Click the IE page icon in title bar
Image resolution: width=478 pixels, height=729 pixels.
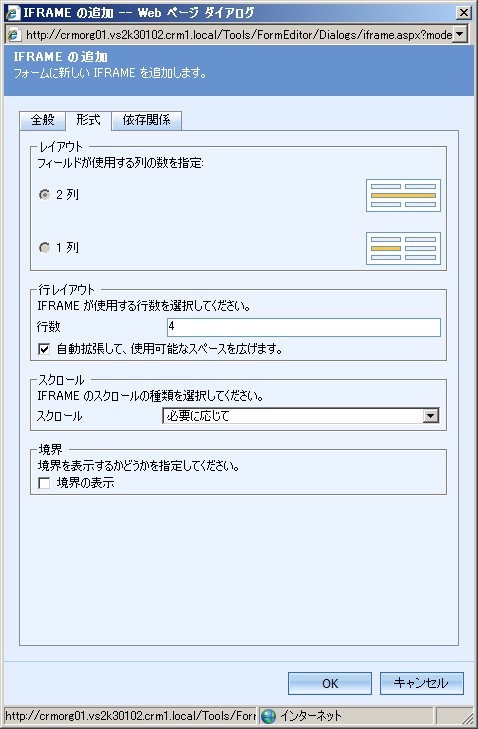[13, 13]
